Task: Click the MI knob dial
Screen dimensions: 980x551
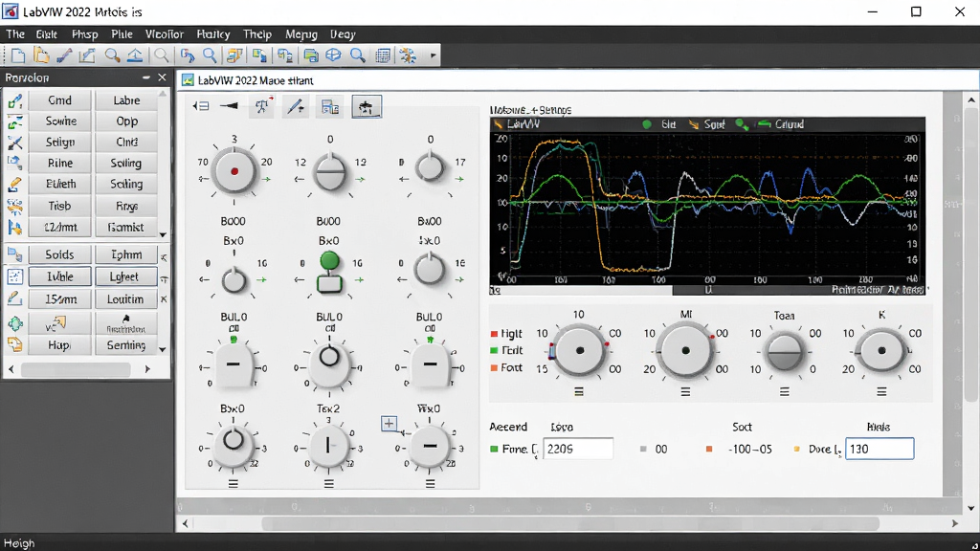Action: [685, 350]
